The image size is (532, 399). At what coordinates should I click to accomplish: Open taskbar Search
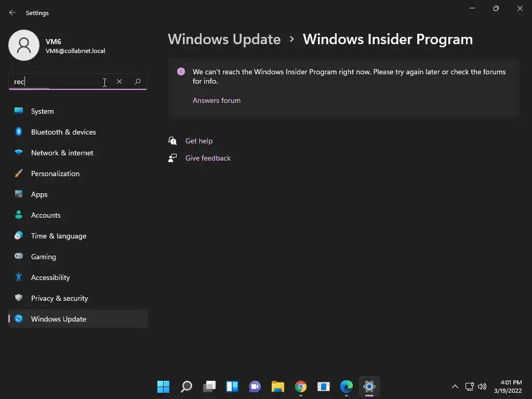187,387
